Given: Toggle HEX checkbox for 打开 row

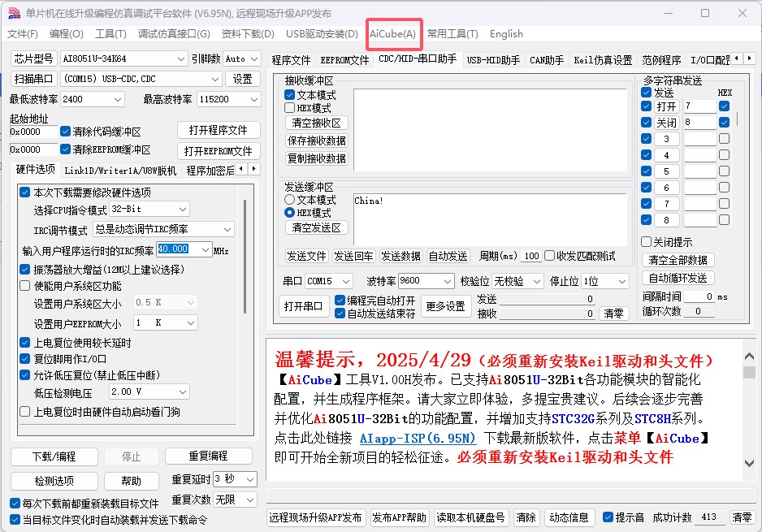Looking at the screenshot, I should (724, 106).
